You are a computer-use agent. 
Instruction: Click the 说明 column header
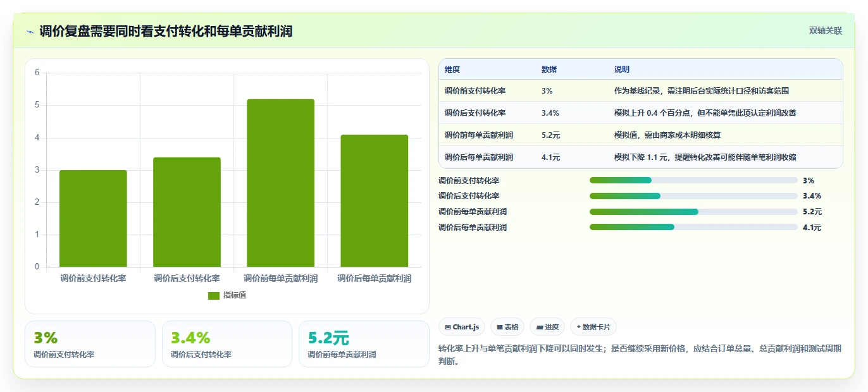(622, 70)
